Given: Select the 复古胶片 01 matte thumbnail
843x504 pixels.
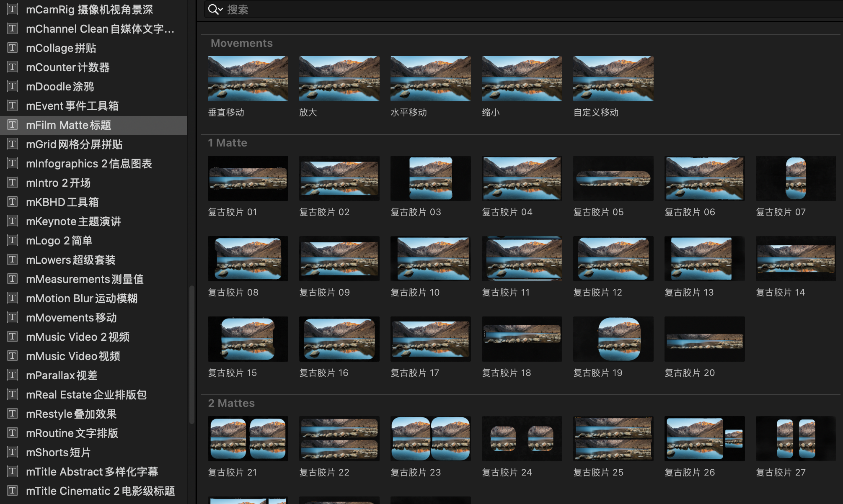Looking at the screenshot, I should [248, 178].
